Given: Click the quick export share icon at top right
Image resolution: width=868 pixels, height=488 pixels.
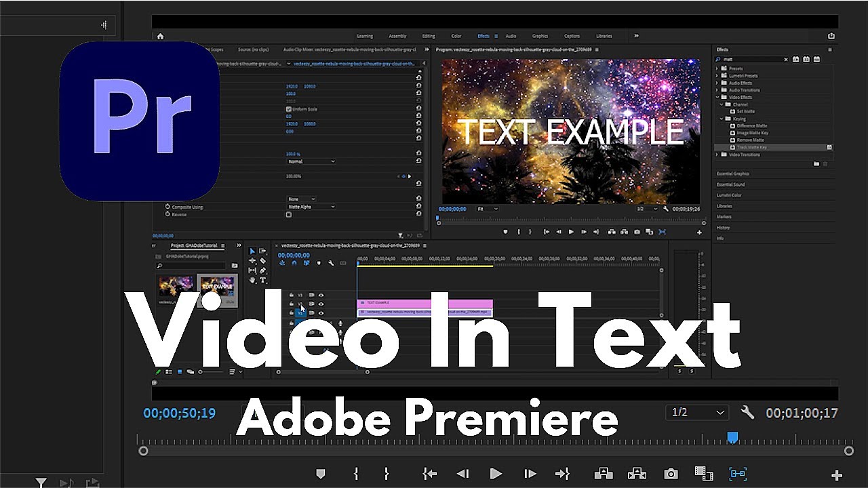Looking at the screenshot, I should click(x=831, y=36).
